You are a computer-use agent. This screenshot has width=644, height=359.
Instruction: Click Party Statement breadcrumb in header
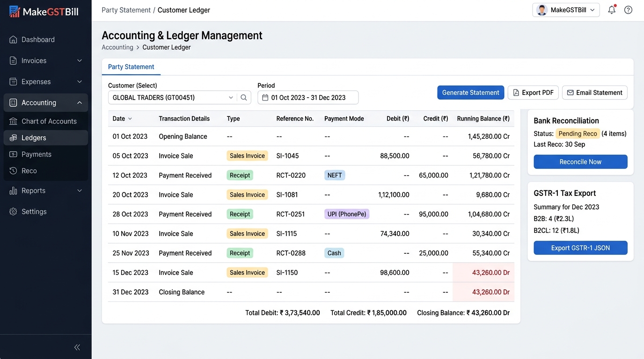pos(126,10)
